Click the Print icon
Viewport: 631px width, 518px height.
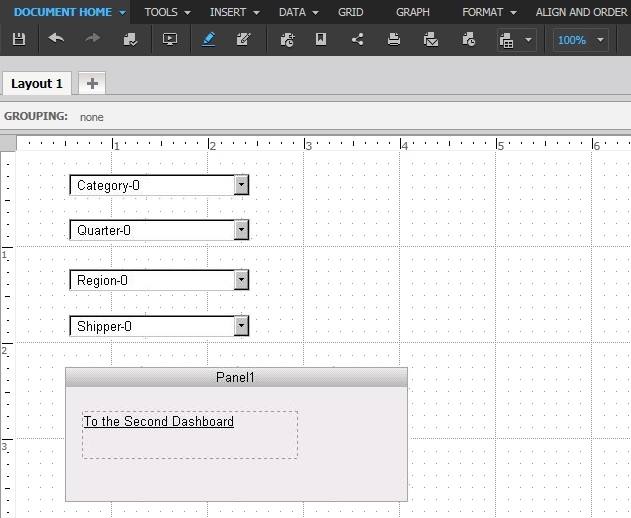tap(394, 39)
